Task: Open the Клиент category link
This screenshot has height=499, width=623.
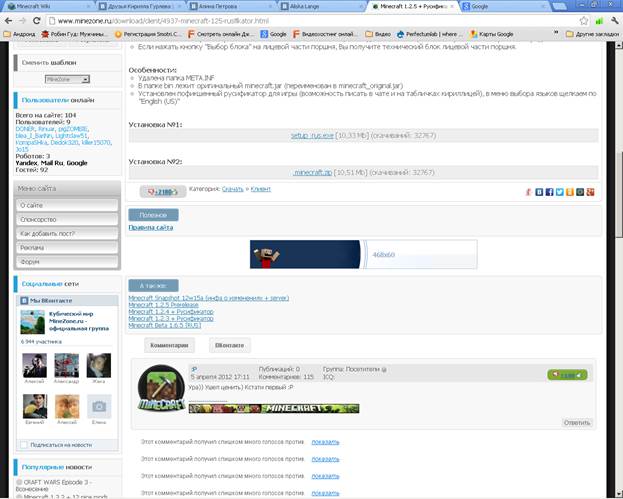Action: click(x=261, y=189)
